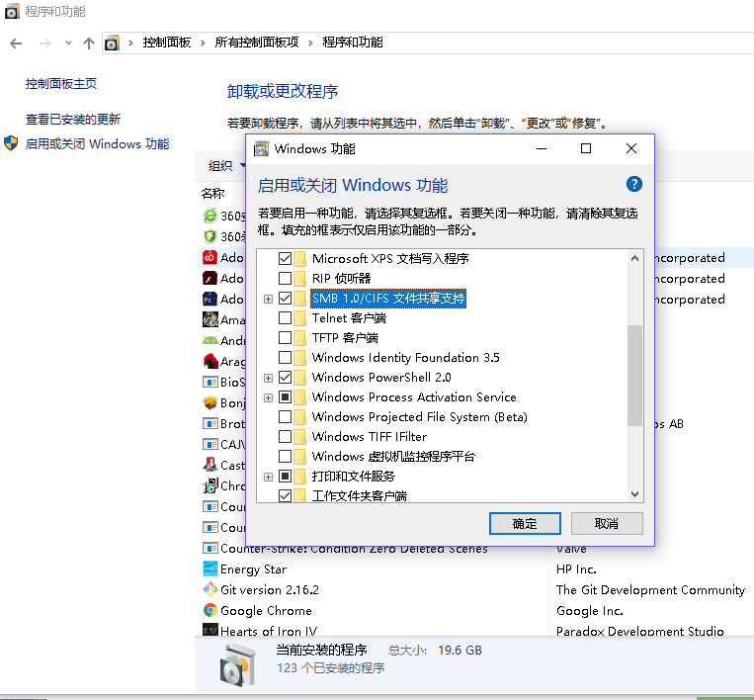Select the 360 security shield program icon
Screen dimensions: 754x700
(x=210, y=236)
